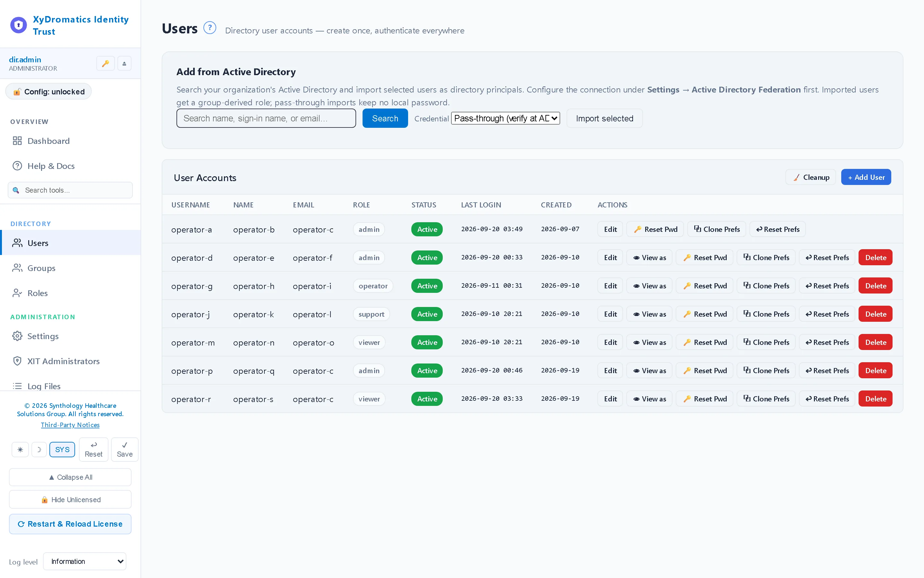This screenshot has height=578, width=924.
Task: Click the Cleanup button
Action: [811, 177]
